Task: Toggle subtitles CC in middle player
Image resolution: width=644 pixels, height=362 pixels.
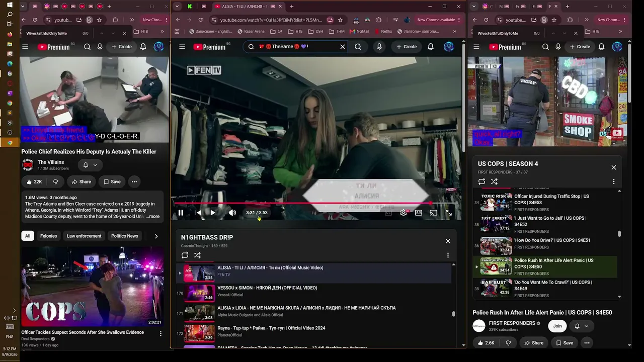Action: point(388,213)
